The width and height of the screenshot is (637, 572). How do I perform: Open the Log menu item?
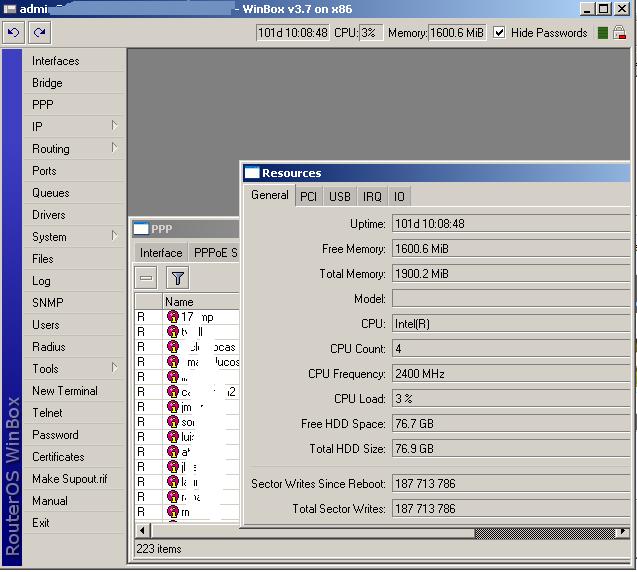coord(41,281)
